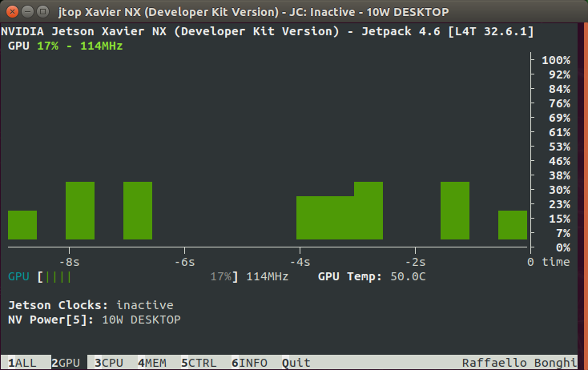Click the '0%' axis label
The image size is (588, 370).
coord(563,247)
